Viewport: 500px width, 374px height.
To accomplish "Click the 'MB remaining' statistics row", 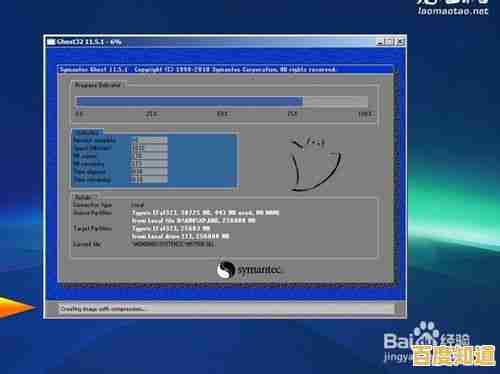I will 121,164.
